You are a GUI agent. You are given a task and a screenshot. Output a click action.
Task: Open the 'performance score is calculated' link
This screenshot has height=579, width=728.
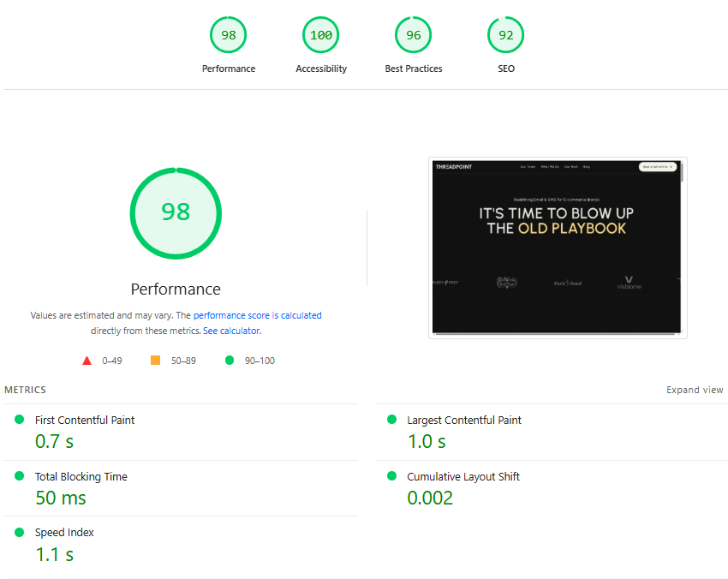point(257,315)
